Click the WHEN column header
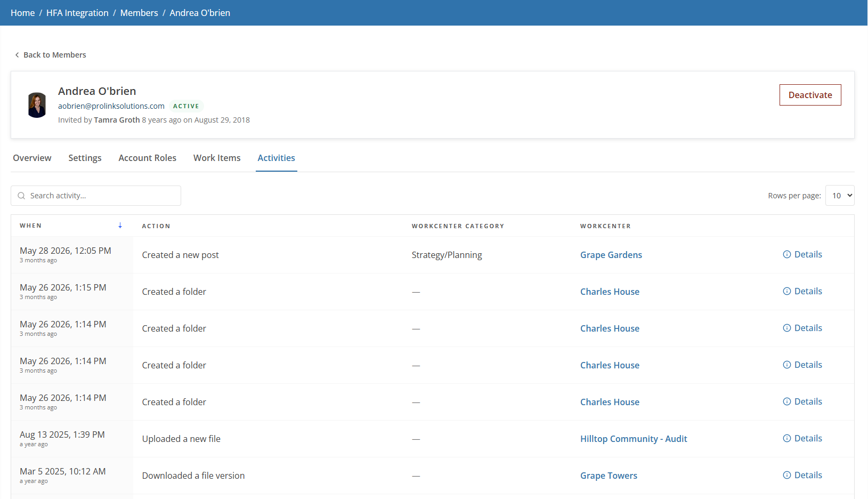The width and height of the screenshot is (868, 499). (30, 226)
